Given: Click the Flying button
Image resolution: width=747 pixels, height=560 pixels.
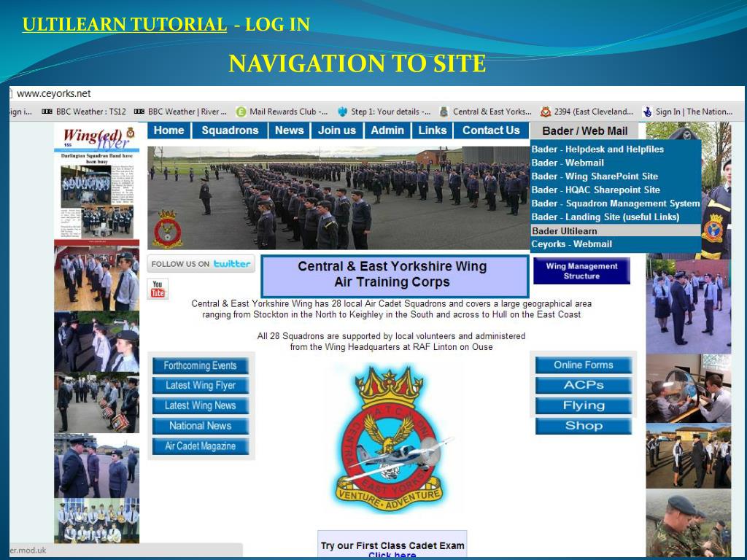Looking at the screenshot, I should click(584, 405).
